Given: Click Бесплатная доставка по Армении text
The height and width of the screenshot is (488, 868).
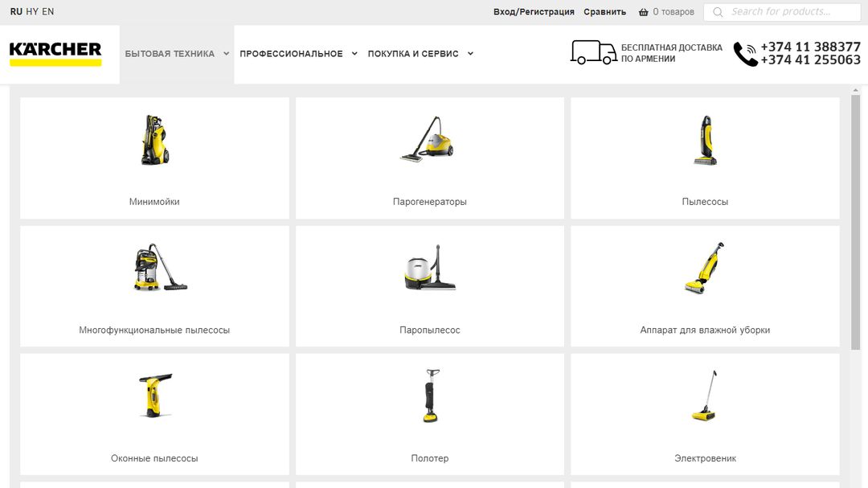Looking at the screenshot, I should 671,53.
